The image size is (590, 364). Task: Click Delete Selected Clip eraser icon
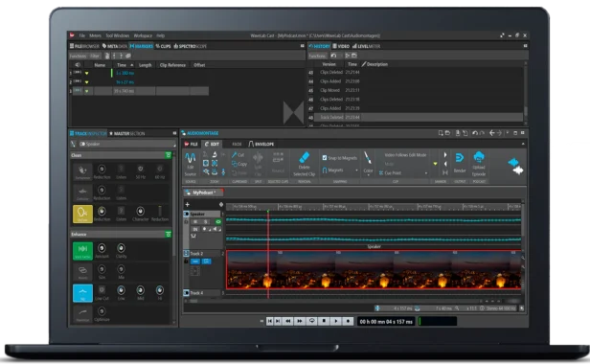(x=304, y=157)
